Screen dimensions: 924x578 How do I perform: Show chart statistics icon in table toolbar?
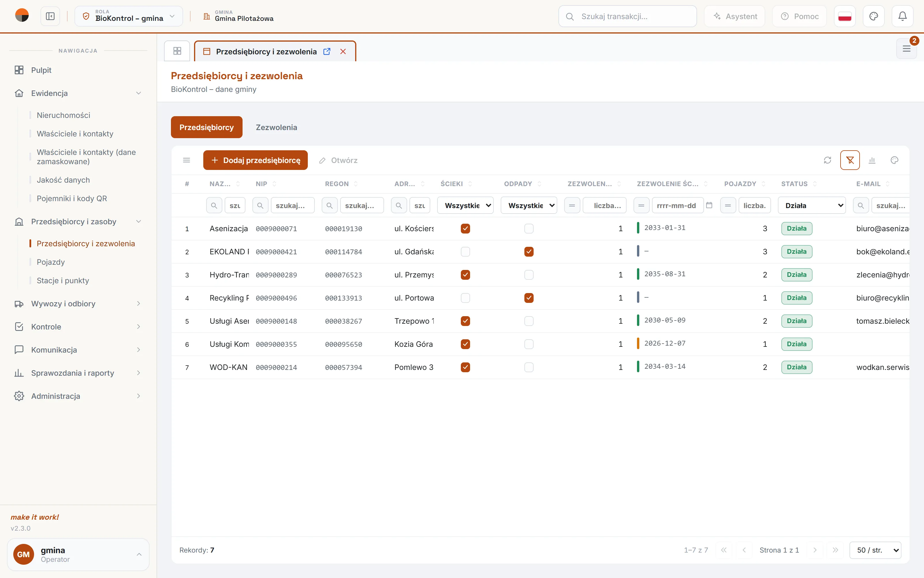click(x=872, y=160)
